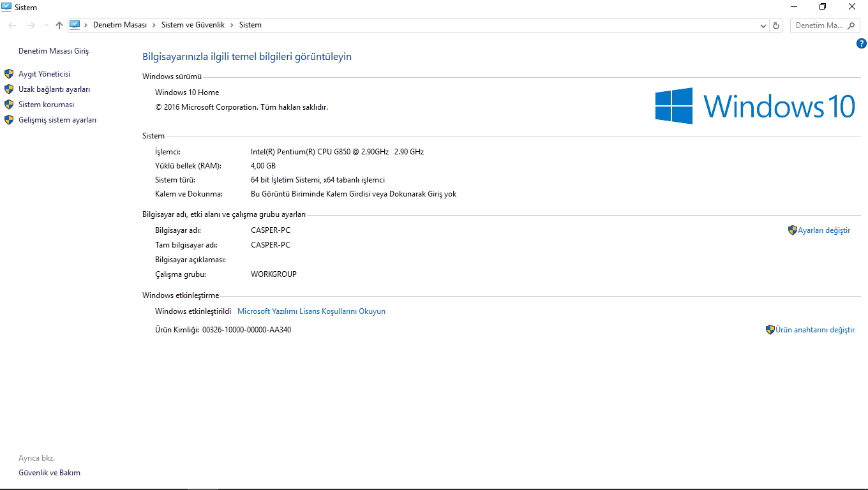Expand the chevron before Denetim Masası

(87, 26)
